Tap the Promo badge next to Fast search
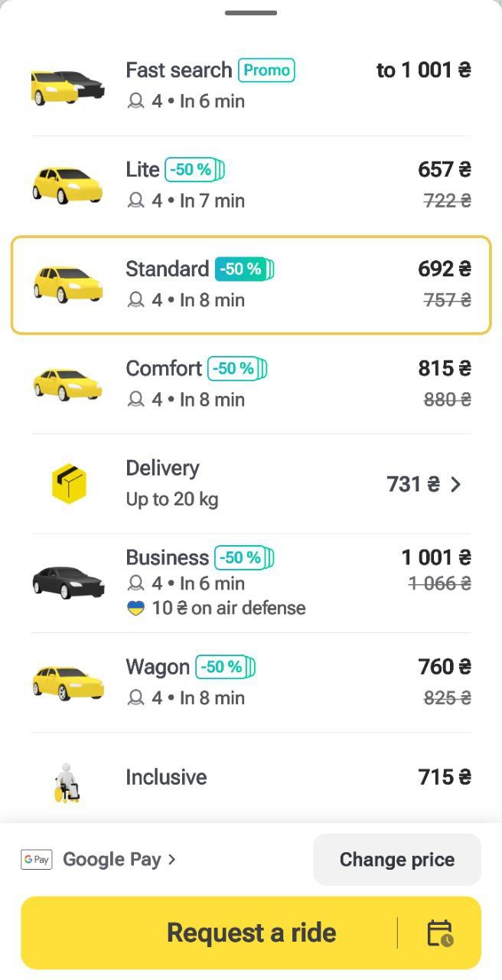 pyautogui.click(x=266, y=70)
